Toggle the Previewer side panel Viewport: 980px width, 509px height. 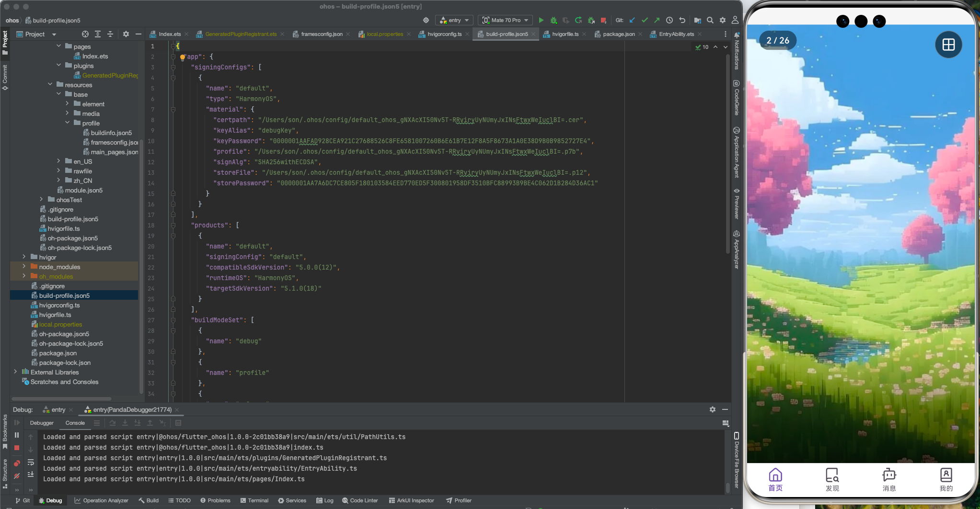click(737, 204)
